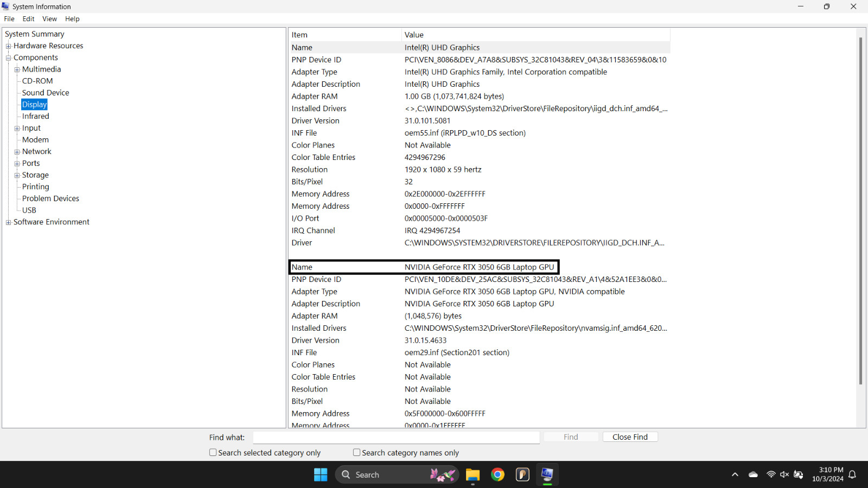
Task: Select the IRQ Channel row
Action: point(480,231)
